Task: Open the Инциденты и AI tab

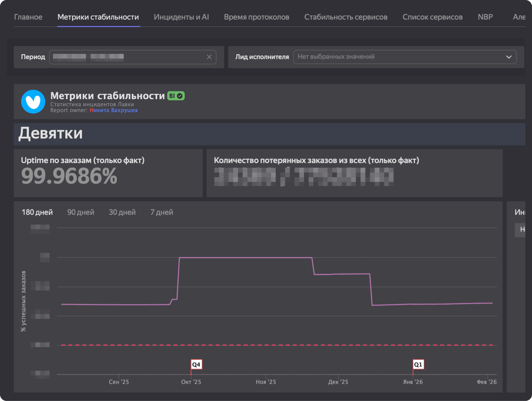Action: click(181, 17)
